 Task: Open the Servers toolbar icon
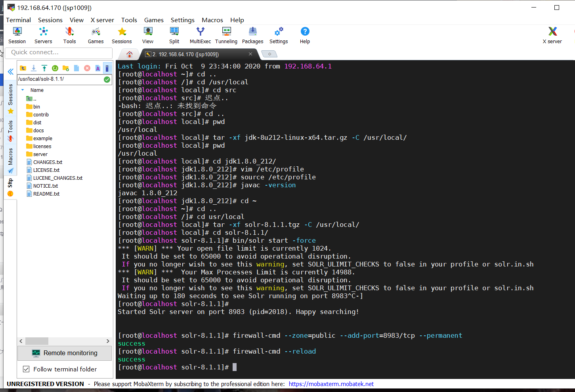click(43, 35)
